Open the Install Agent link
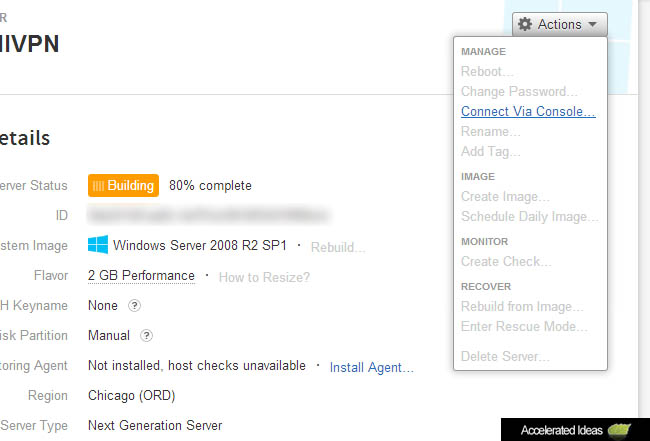Screen dimensions: 650x441 (371, 368)
